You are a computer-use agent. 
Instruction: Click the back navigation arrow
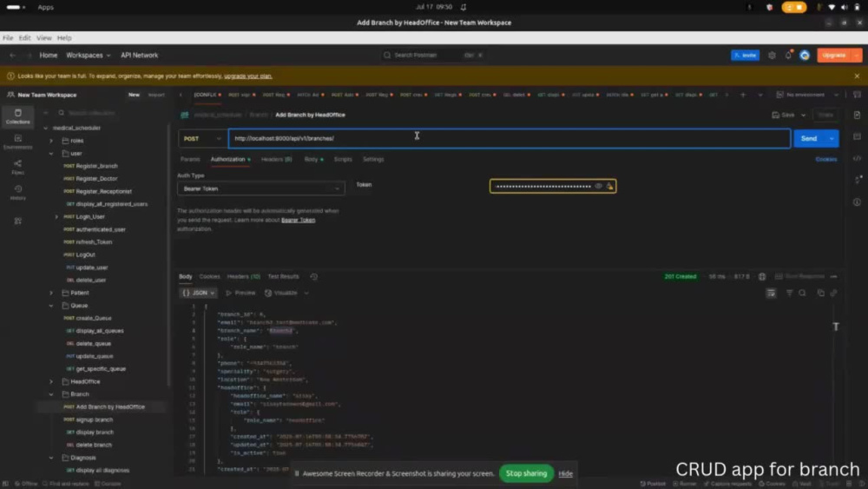[12, 56]
